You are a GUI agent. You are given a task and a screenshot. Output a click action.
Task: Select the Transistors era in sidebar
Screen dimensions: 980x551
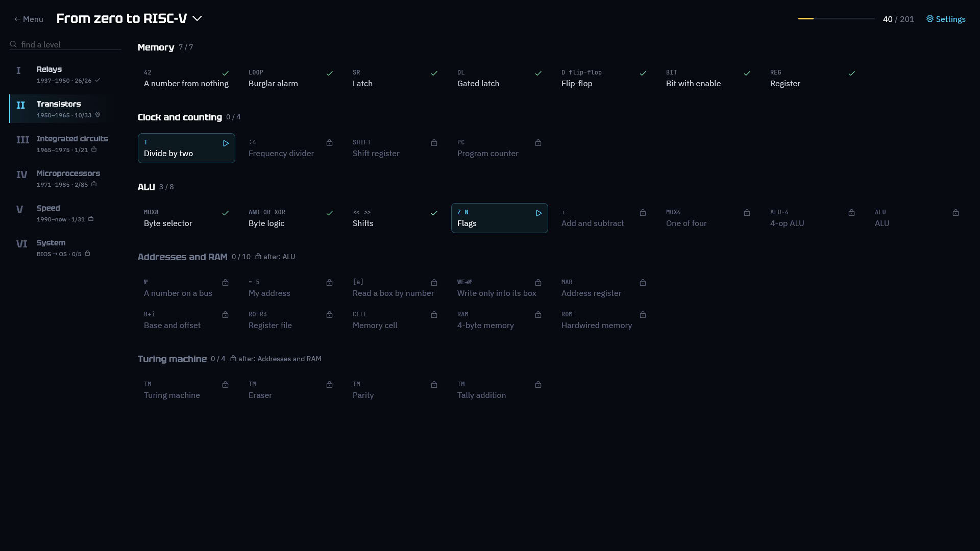(x=65, y=109)
